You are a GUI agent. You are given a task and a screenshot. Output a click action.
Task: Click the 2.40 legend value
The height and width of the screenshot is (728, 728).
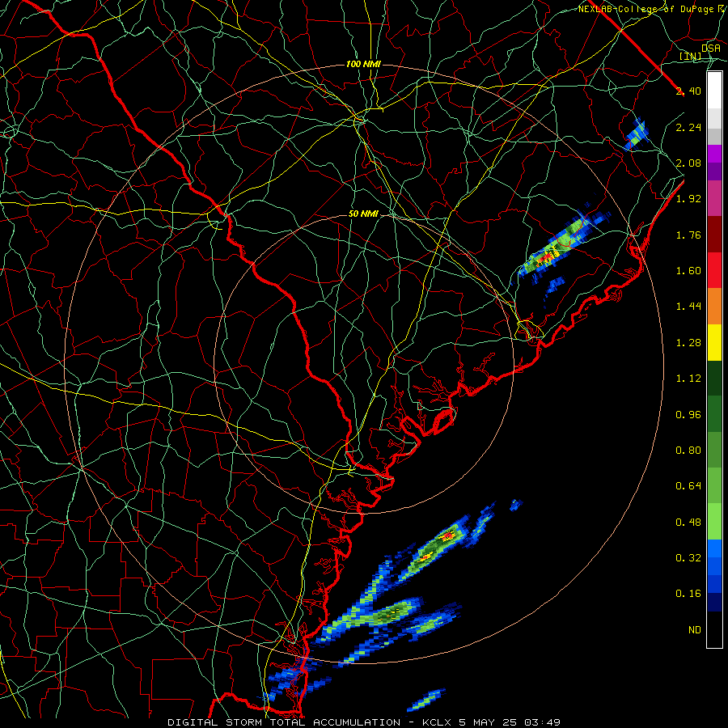688,91
